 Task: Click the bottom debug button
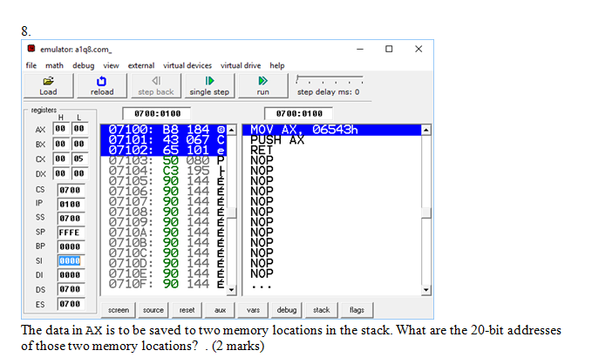click(287, 310)
